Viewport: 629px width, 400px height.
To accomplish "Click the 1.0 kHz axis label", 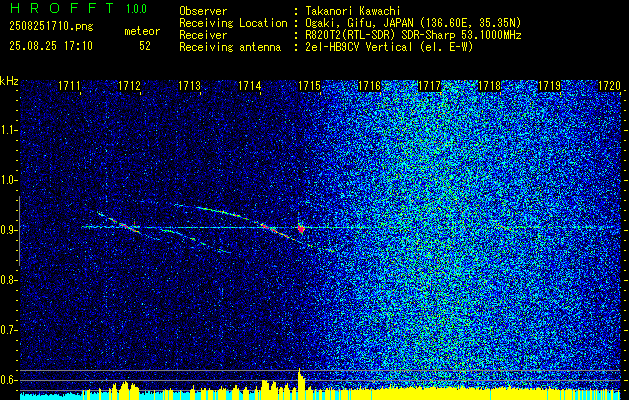I will (9, 181).
